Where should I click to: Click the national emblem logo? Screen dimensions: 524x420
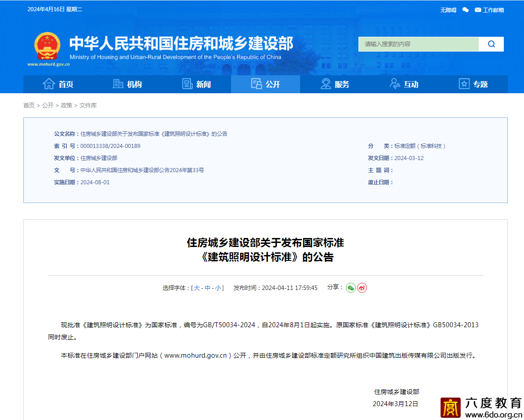coord(47,47)
